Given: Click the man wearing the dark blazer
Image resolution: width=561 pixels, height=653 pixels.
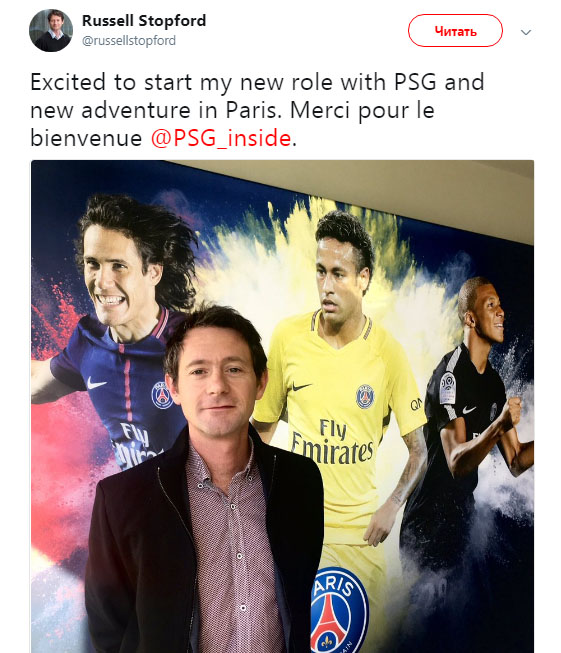Looking at the screenshot, I should click(x=204, y=479).
